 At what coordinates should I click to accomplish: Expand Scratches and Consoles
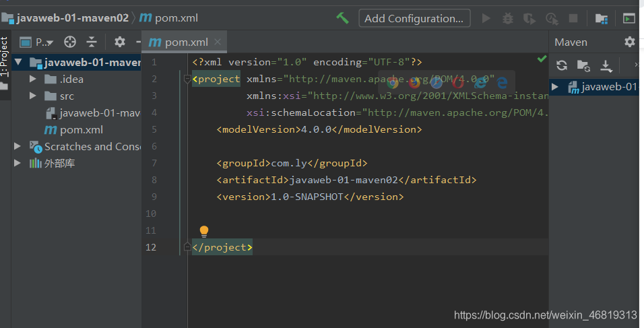(18, 146)
